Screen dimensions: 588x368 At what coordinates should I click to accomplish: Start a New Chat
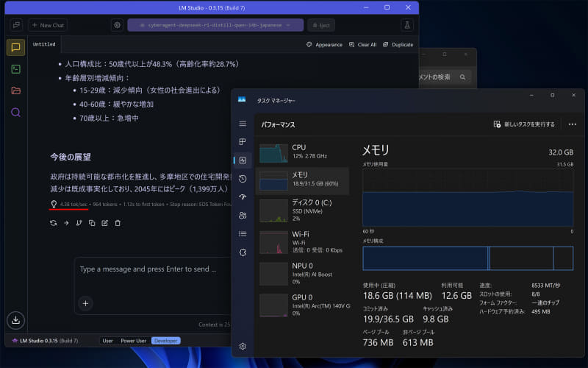pyautogui.click(x=48, y=25)
